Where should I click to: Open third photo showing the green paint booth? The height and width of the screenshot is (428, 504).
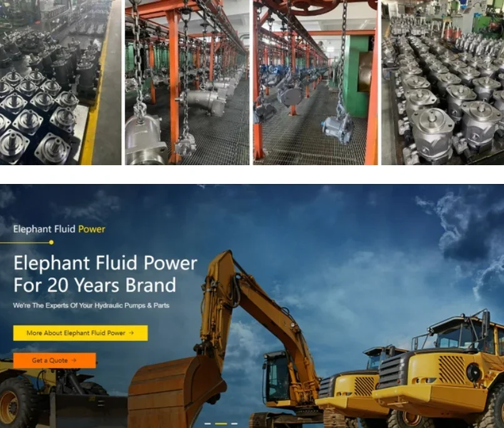[x=315, y=83]
